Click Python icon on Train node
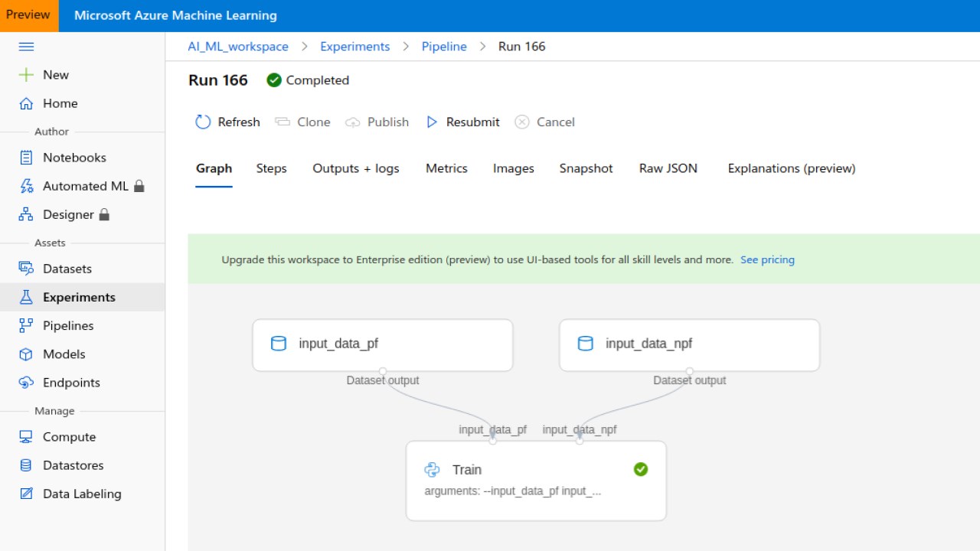Screen dimensions: 980x551 (432, 470)
